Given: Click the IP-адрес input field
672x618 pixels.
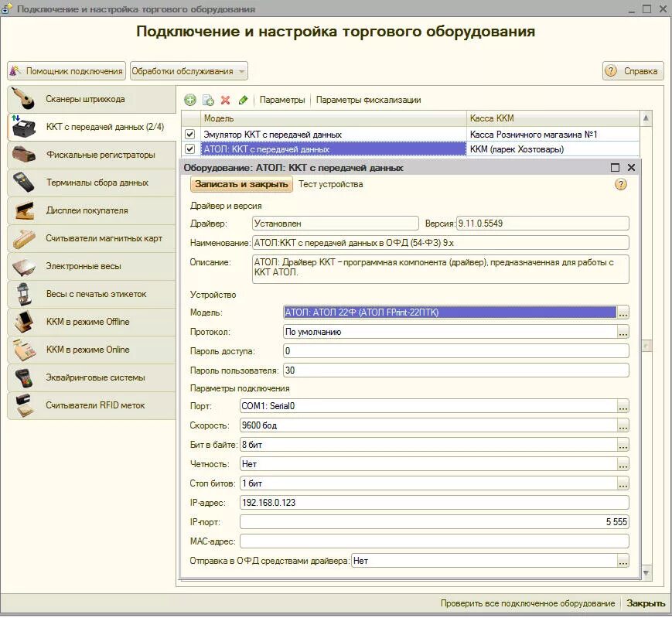Looking at the screenshot, I should pyautogui.click(x=434, y=502).
